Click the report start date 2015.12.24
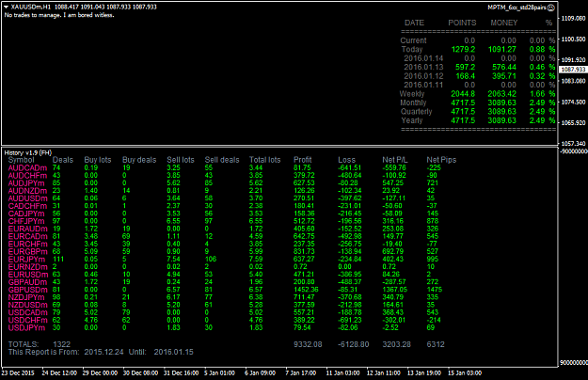The width and height of the screenshot is (588, 380). [103, 353]
